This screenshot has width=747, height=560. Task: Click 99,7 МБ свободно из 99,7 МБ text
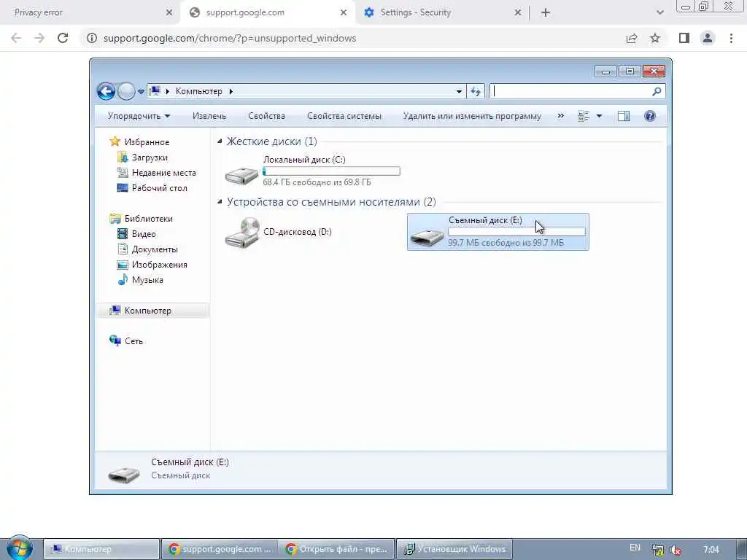coord(506,242)
